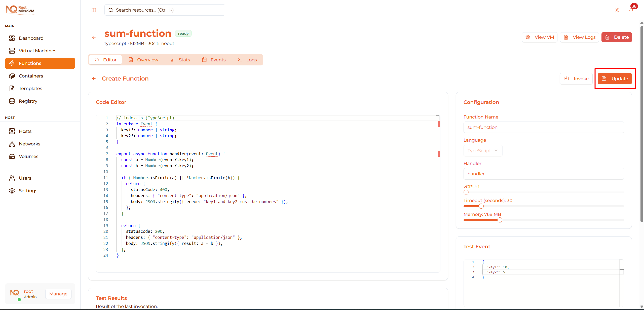Open the Networks icon in sidebar
The width and height of the screenshot is (644, 310).
point(12,144)
